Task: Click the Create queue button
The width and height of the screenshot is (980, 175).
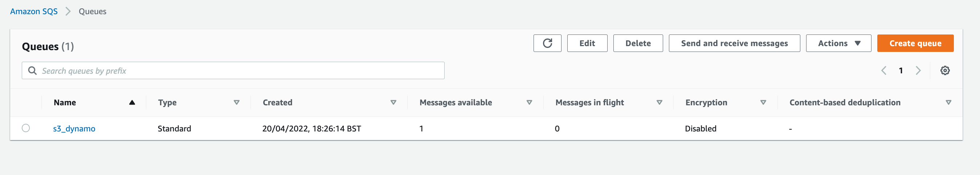Action: [x=915, y=43]
